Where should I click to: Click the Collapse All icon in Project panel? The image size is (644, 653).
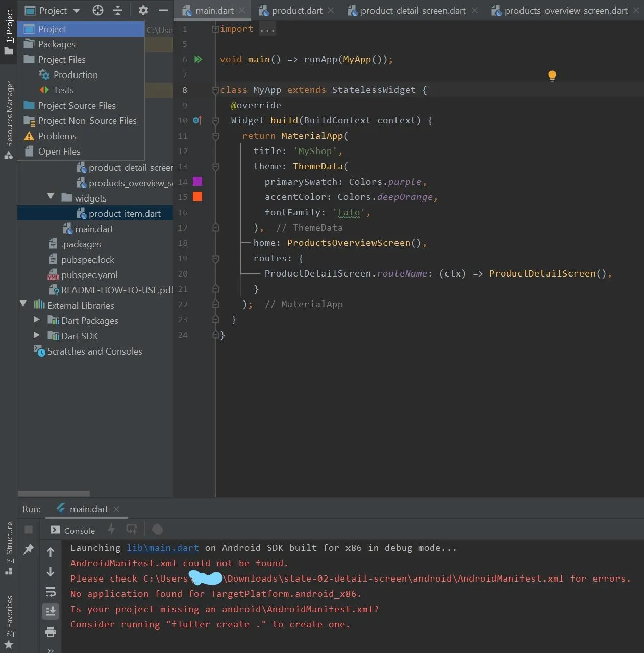(x=118, y=10)
